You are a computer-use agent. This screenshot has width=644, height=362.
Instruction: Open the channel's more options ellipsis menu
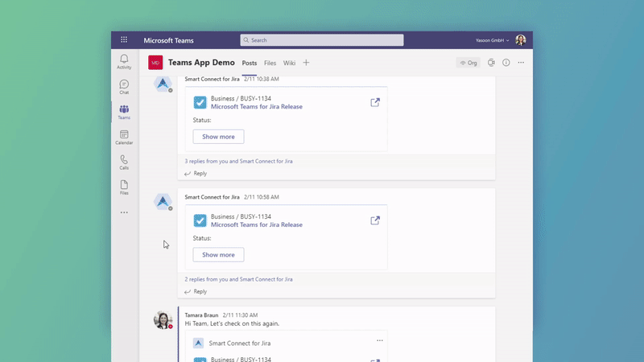521,63
